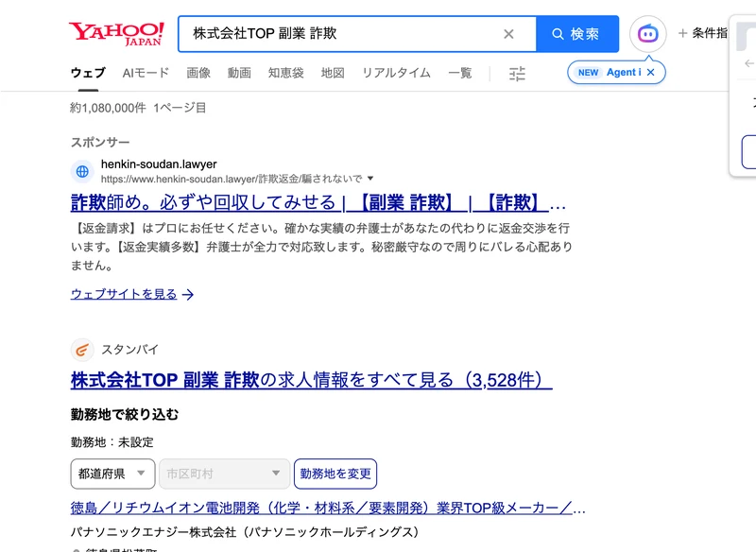The height and width of the screenshot is (552, 756).
Task: Click the back arrow in side panel
Action: coord(748,63)
